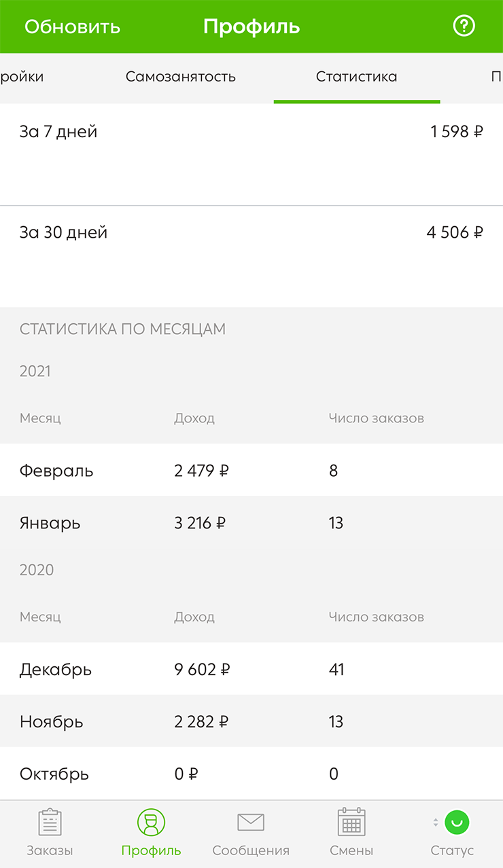Open the cut-off tab at right edge

[496, 77]
